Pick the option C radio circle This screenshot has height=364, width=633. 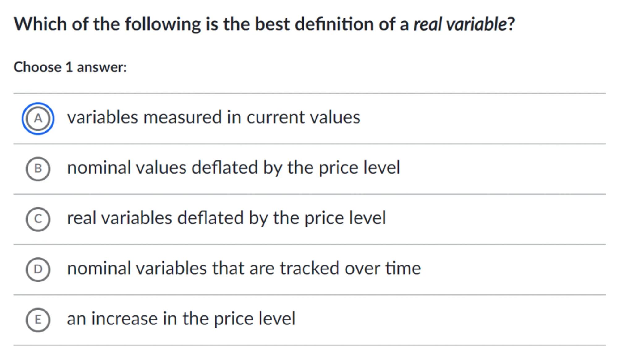[x=38, y=219]
